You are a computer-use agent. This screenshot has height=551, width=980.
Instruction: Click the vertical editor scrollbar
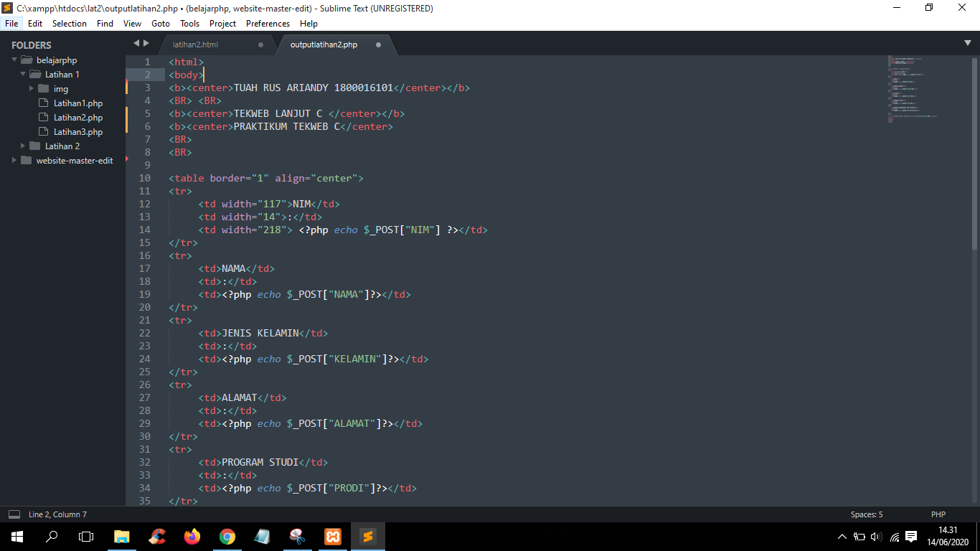974,153
